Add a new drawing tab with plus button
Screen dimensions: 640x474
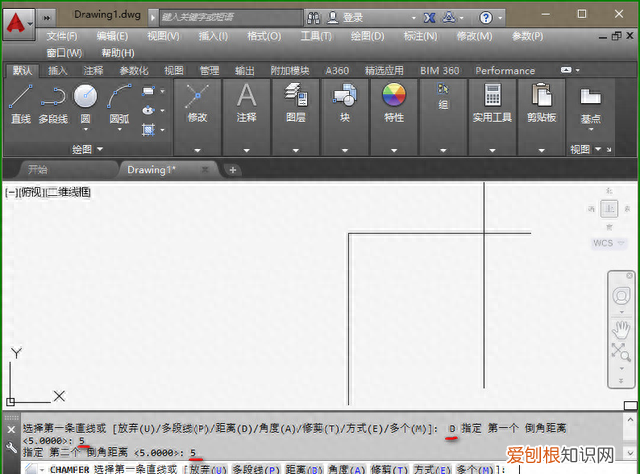point(233,170)
